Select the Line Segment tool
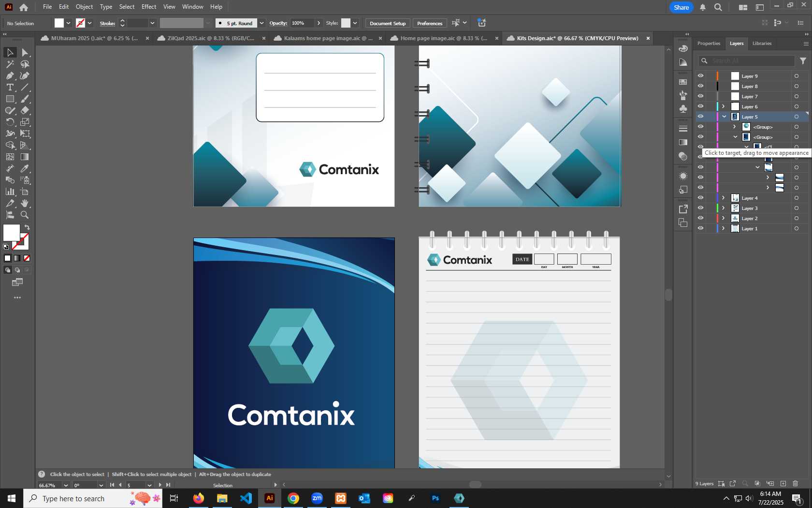Image resolution: width=812 pixels, height=508 pixels. point(25,87)
